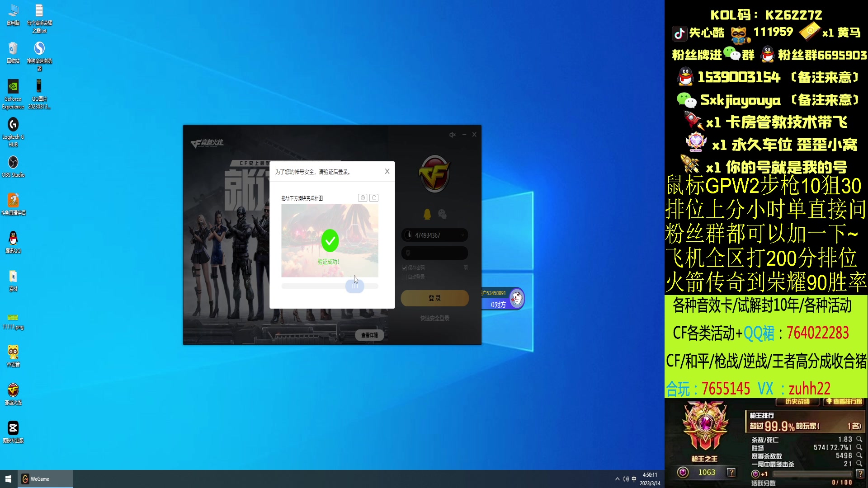Click the captcha help question icon
Screen dimensions: 868x488
point(363,198)
